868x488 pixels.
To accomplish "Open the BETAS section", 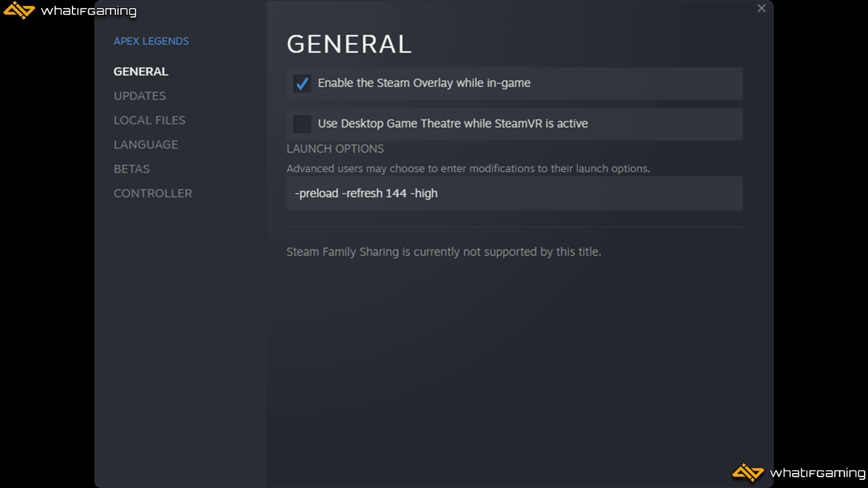I will [132, 169].
